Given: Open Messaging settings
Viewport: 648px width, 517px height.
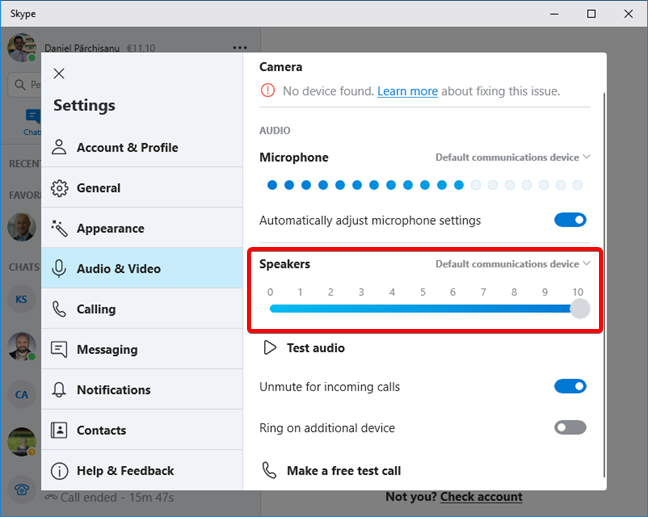Looking at the screenshot, I should point(142,349).
